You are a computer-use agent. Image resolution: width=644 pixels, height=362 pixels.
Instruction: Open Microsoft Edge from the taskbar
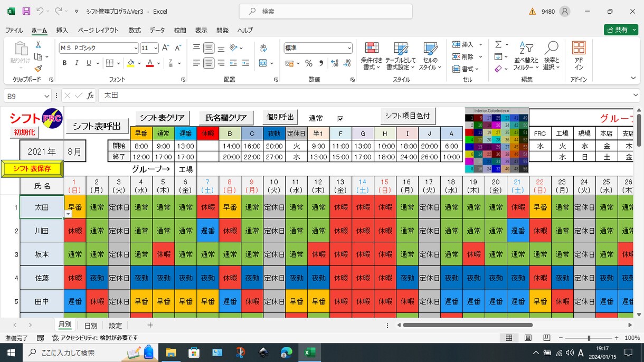coord(286,353)
